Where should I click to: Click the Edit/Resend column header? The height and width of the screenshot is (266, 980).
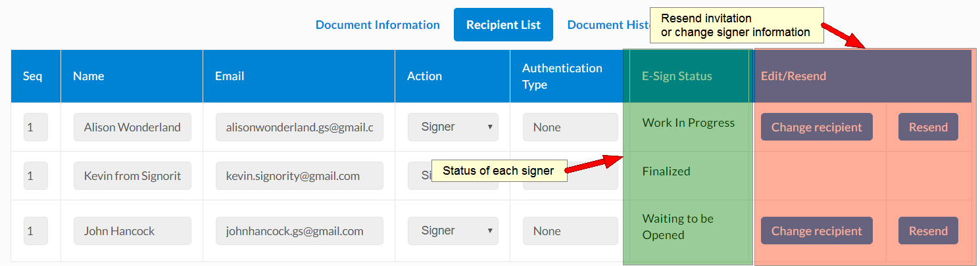pyautogui.click(x=793, y=76)
